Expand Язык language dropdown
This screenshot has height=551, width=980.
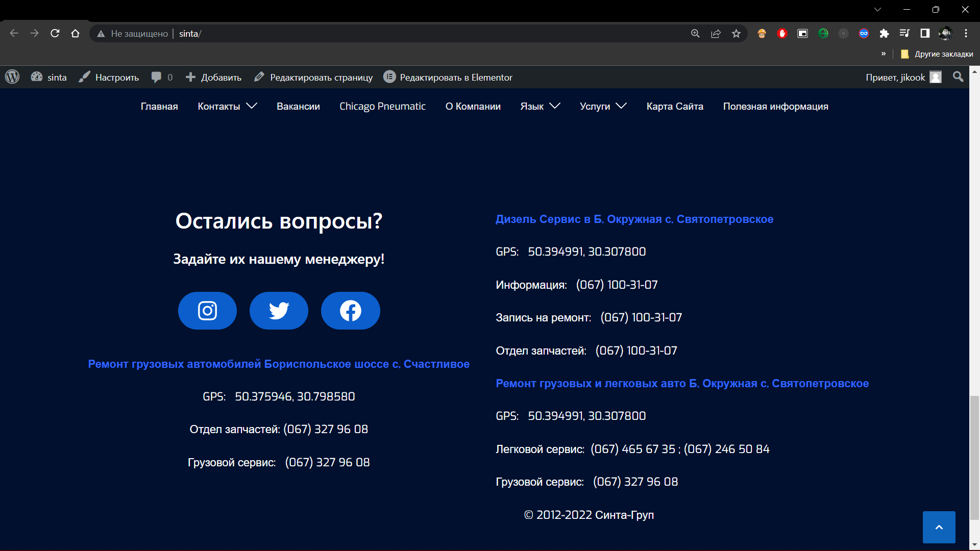coord(540,106)
